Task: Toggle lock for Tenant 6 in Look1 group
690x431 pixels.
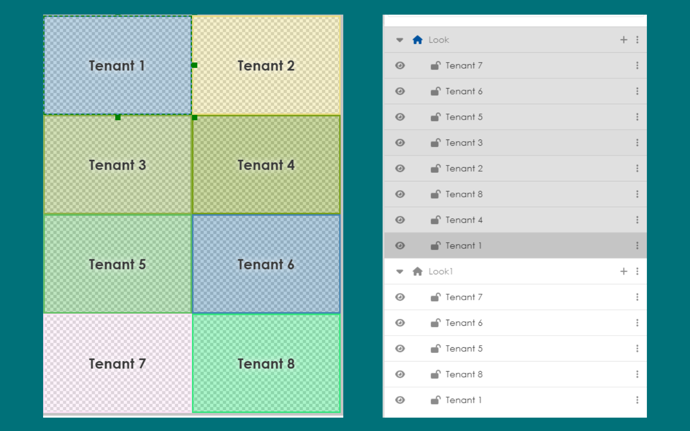Action: point(435,323)
